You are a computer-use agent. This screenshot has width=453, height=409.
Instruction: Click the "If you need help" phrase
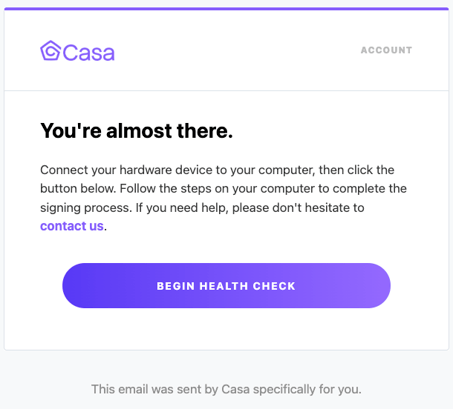182,208
